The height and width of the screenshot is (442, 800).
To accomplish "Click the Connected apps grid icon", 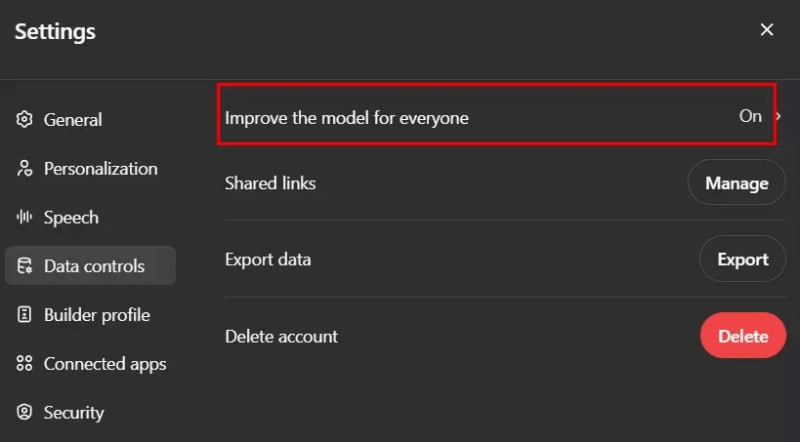I will (25, 365).
